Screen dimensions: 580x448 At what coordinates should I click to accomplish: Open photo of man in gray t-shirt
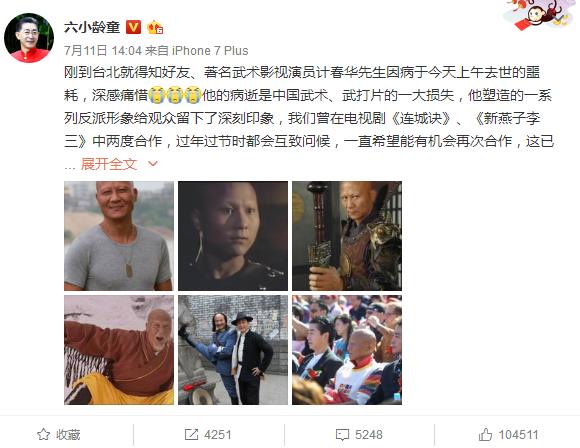coord(119,236)
